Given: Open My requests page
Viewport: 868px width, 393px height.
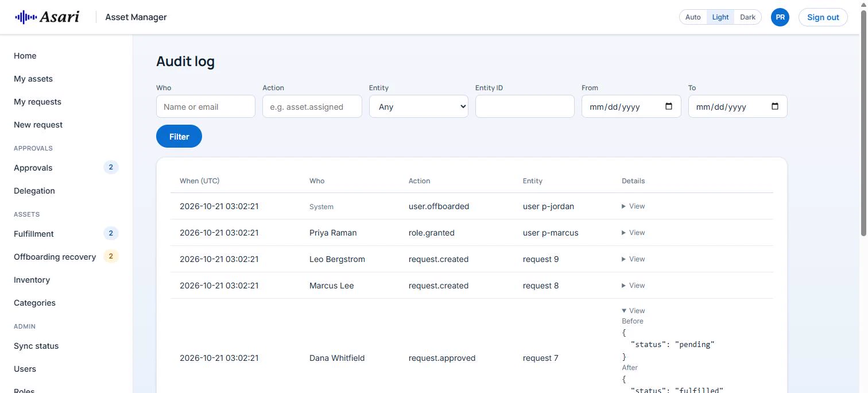Looking at the screenshot, I should tap(37, 102).
